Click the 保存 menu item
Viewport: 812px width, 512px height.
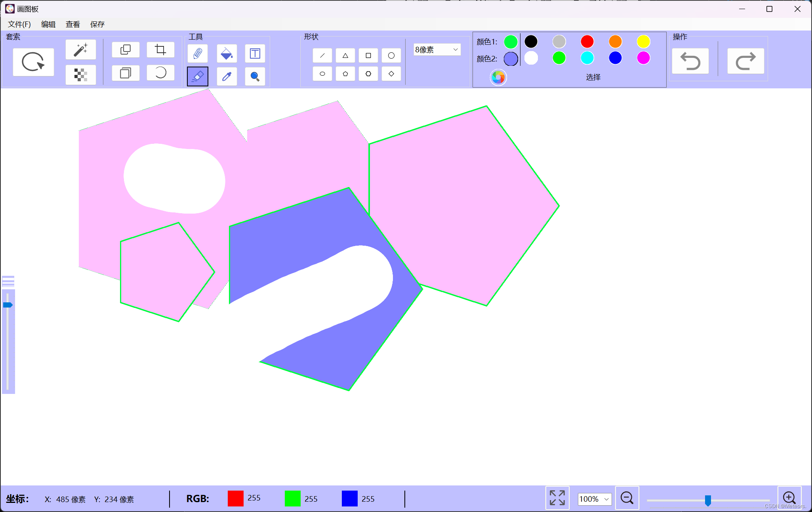click(x=97, y=24)
